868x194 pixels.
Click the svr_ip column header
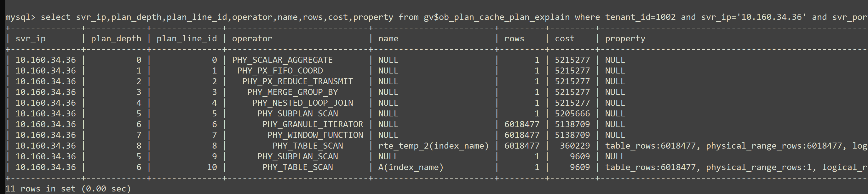click(30, 39)
